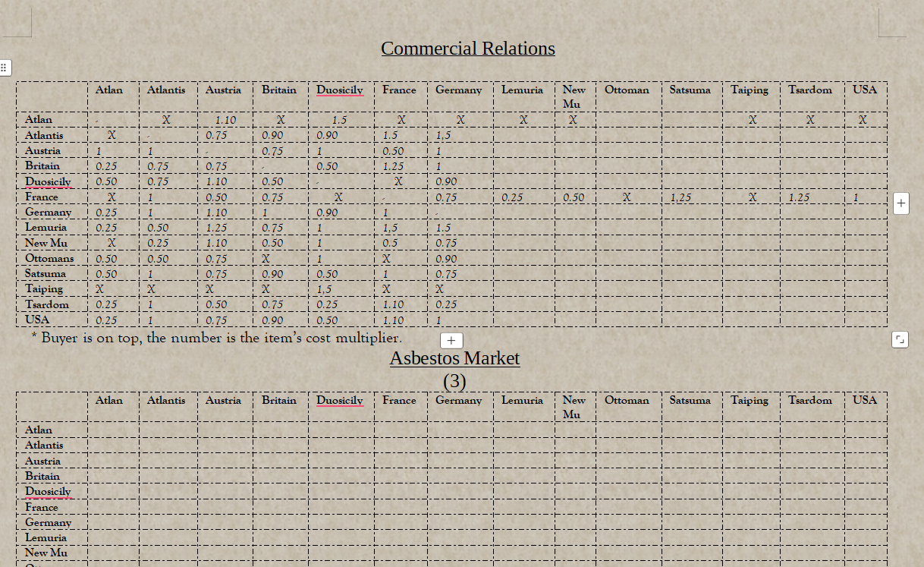Click 1.10 in the Duosicily row, Austria column
Image resolution: width=924 pixels, height=567 pixels.
(216, 181)
